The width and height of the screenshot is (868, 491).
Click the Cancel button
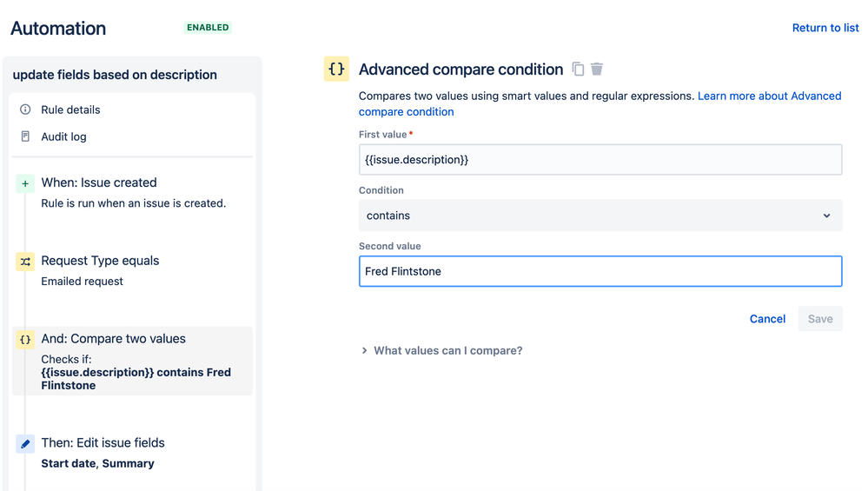coord(767,319)
